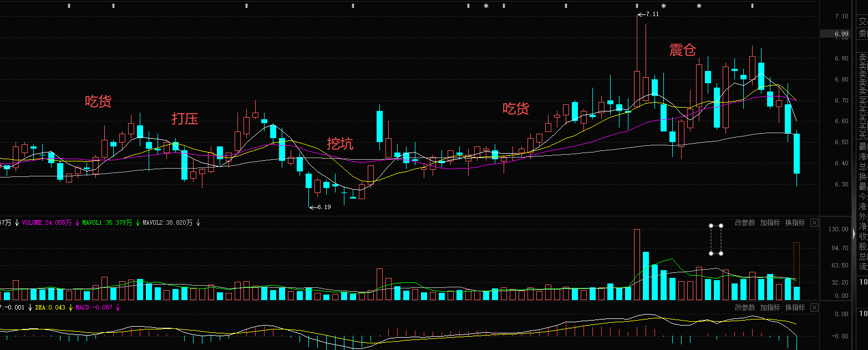
Task: Close the MACD indicator panel with its X
Action: pos(814,307)
